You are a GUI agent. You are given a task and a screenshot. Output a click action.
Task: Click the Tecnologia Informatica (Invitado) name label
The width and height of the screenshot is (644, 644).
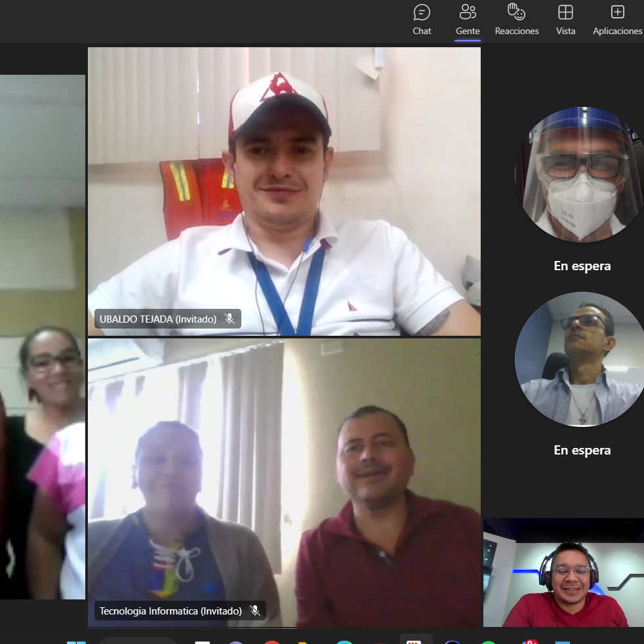(171, 611)
